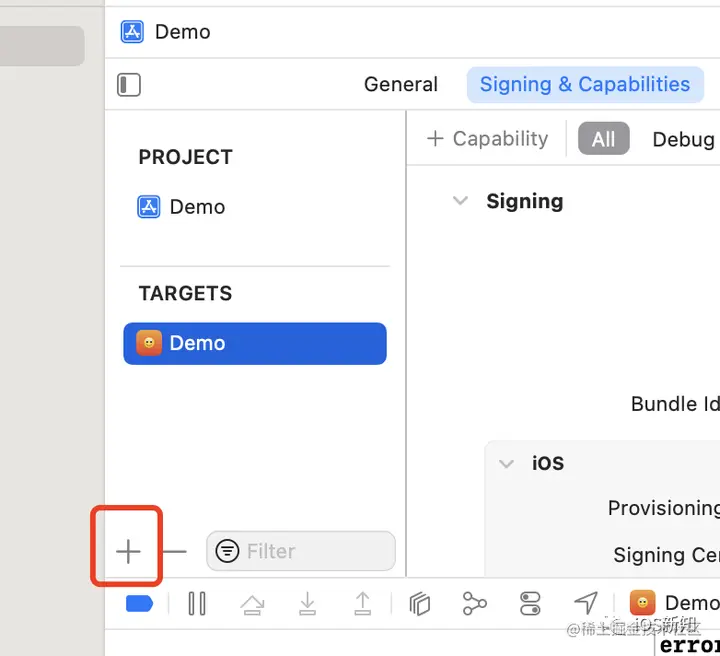Add a new Capability
720x656 pixels.
pos(487,139)
